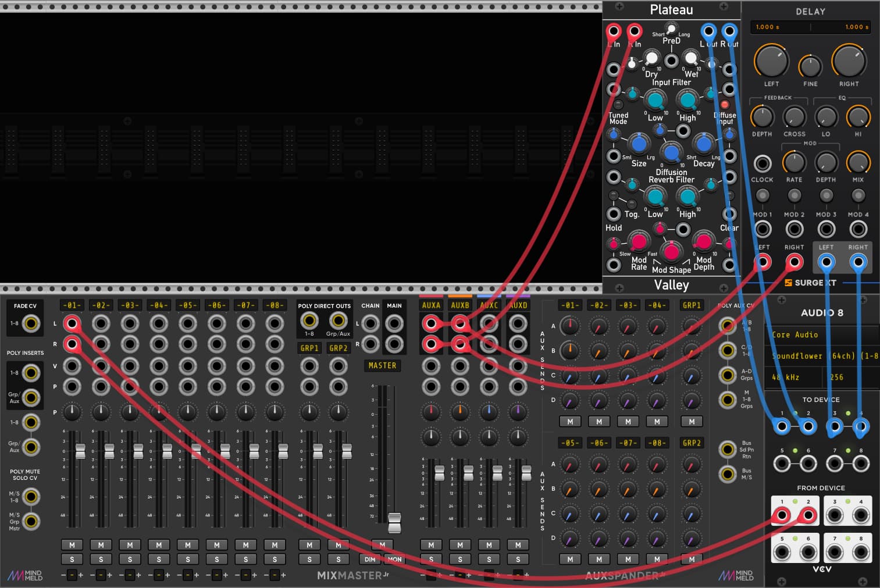Viewport: 880px width, 588px height.
Task: Toggle the DIM button
Action: pyautogui.click(x=370, y=559)
